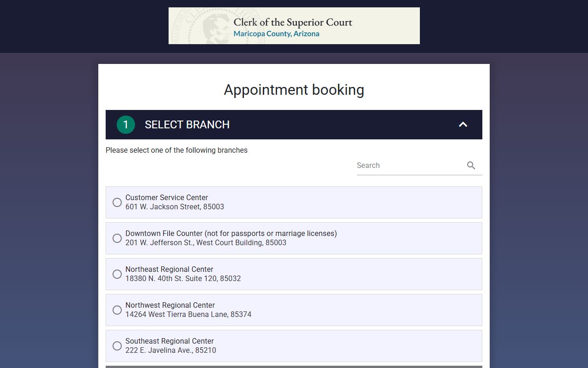
Task: Collapse the Select Branch section chevron
Action: pyautogui.click(x=463, y=125)
